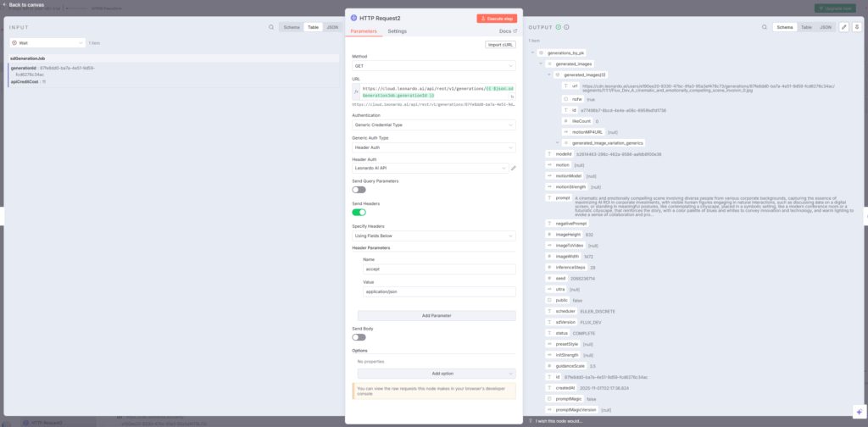
Task: Enable the Send Query Parameters toggle
Action: click(359, 190)
